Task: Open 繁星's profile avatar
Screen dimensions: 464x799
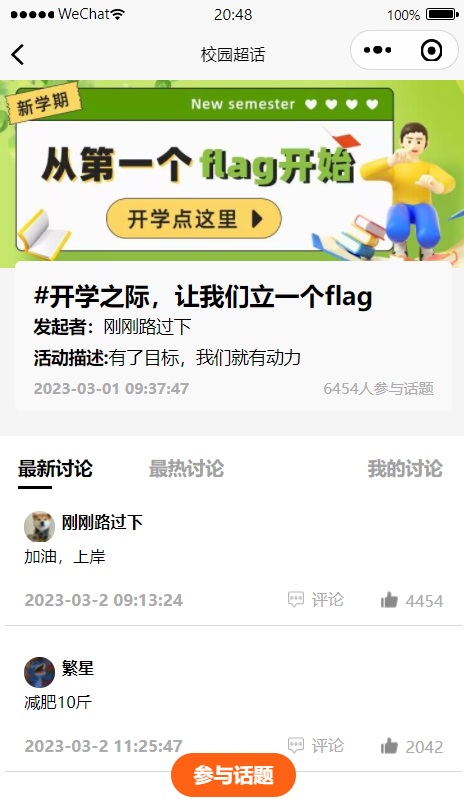Action: (39, 672)
